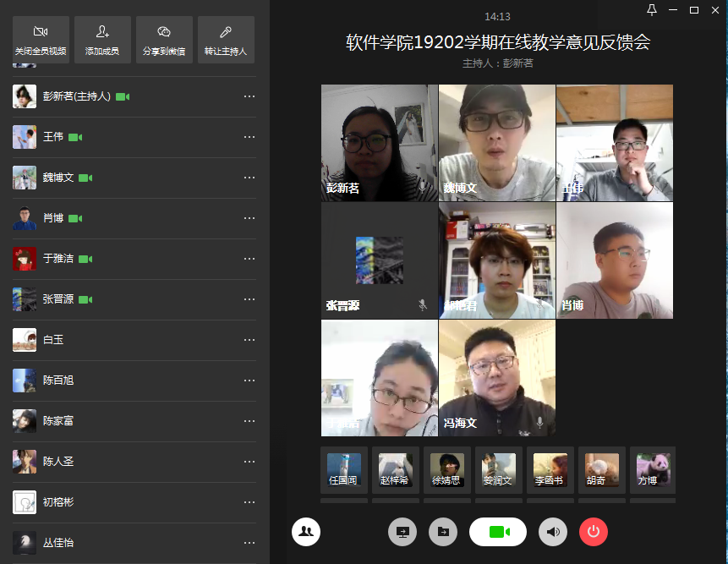Click the red power end-meeting button
The height and width of the screenshot is (564, 728).
click(593, 532)
